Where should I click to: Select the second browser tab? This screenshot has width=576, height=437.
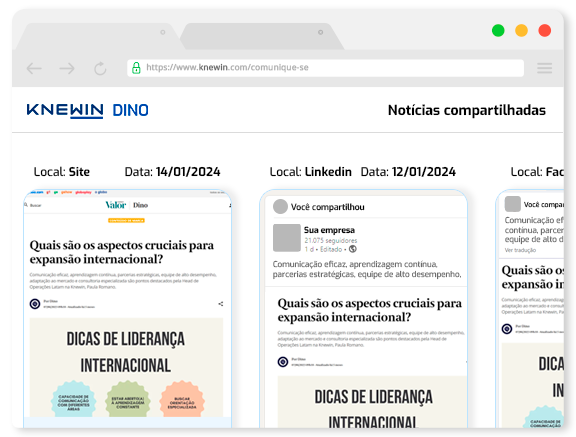(x=262, y=36)
